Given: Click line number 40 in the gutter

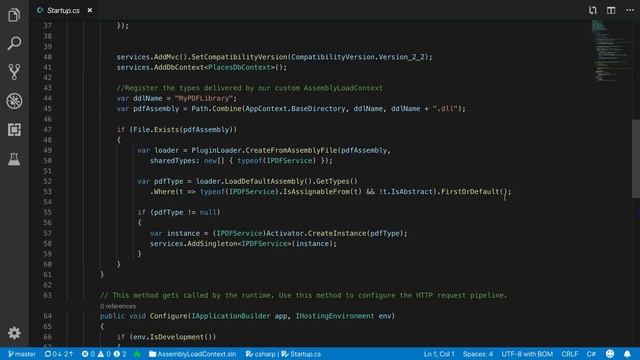Looking at the screenshot, I should [x=48, y=57].
